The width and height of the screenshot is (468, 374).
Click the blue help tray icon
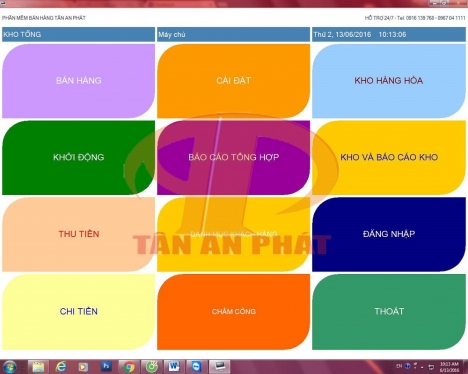coord(407,366)
